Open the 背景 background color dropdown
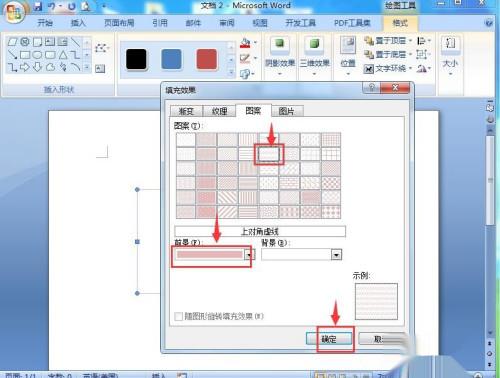500x378 pixels. 336,255
